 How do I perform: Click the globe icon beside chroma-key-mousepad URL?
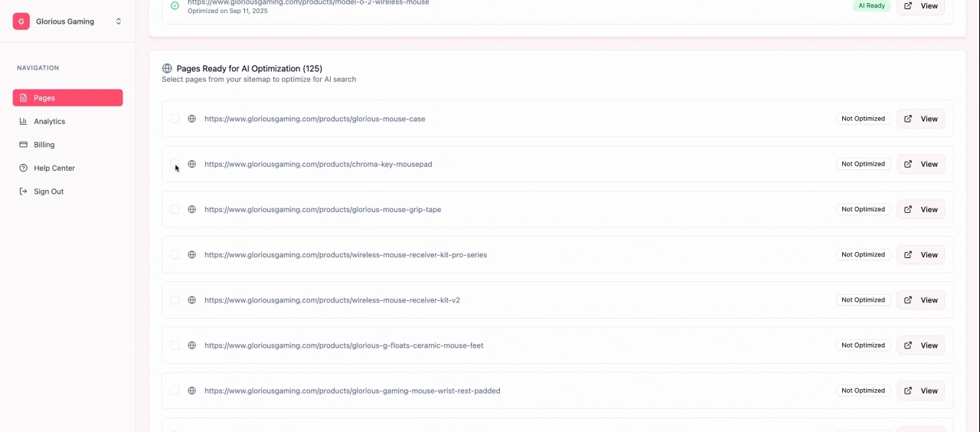192,164
